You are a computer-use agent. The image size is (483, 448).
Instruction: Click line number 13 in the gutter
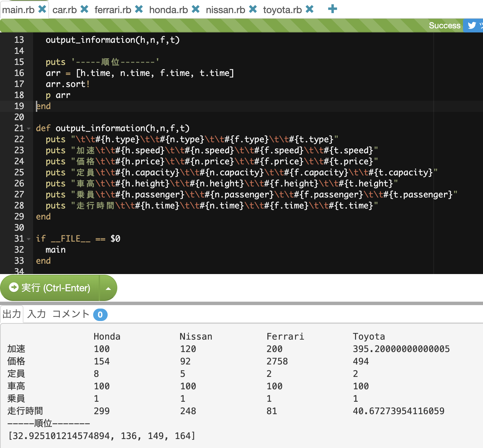(19, 40)
